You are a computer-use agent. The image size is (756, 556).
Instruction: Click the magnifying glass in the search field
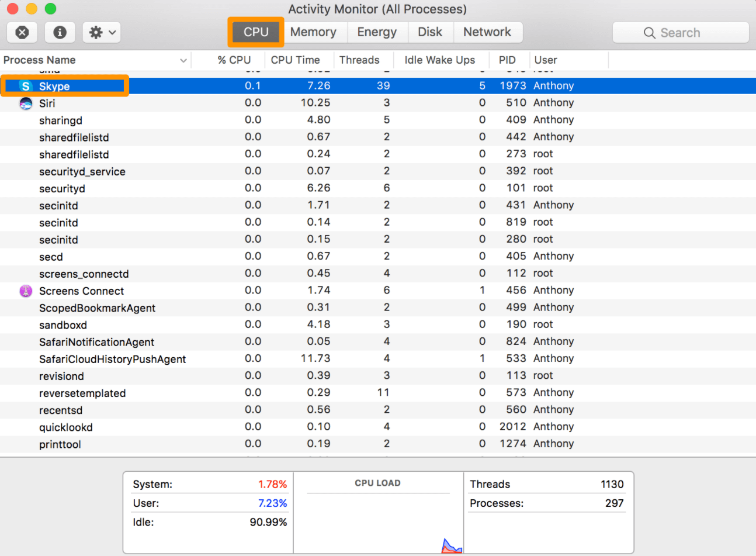[649, 32]
